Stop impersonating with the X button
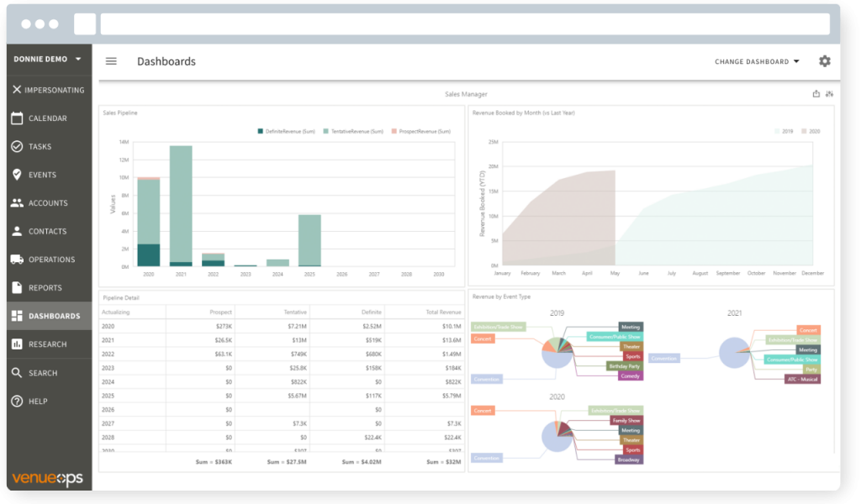This screenshot has height=504, width=861. click(17, 90)
